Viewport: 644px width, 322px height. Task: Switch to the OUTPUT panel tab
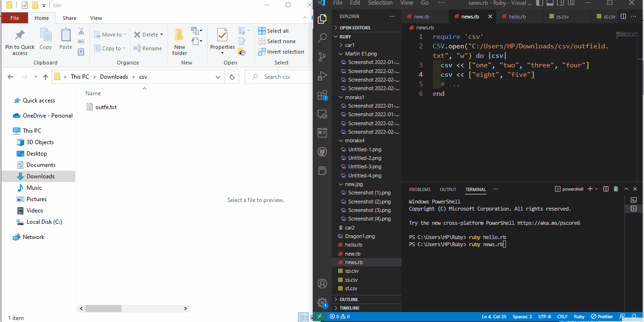coord(448,189)
